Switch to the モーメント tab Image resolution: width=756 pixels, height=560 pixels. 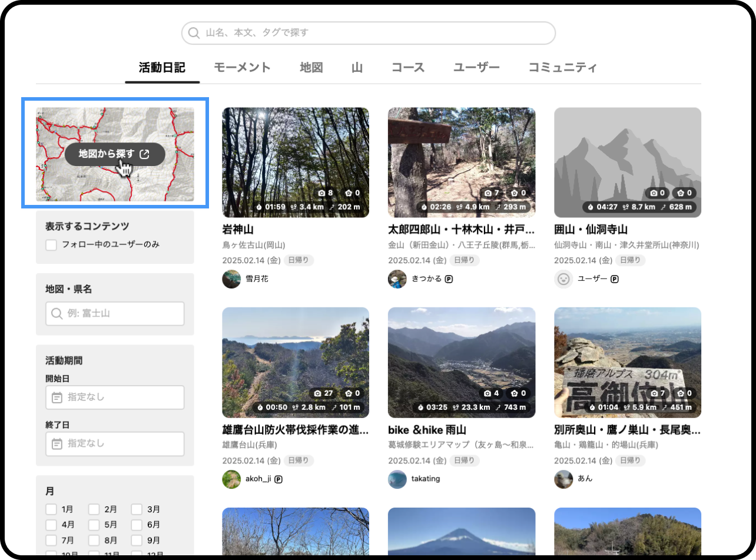(x=242, y=67)
